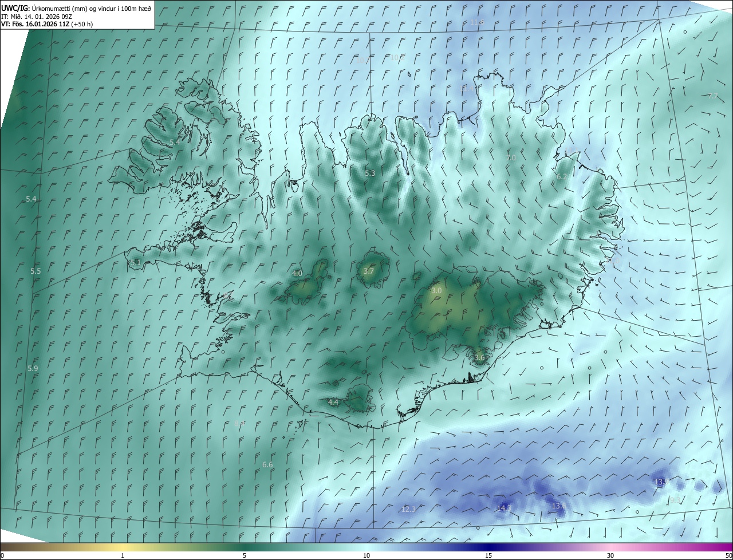733x560 pixels.
Task: Click the UWC/IG chart title text
Action: tap(77, 7)
